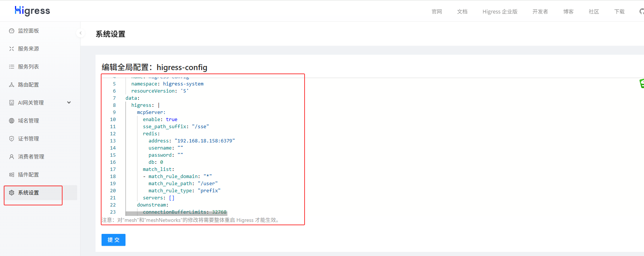The height and width of the screenshot is (256, 644).
Task: Open the 博客 header link
Action: click(x=568, y=12)
